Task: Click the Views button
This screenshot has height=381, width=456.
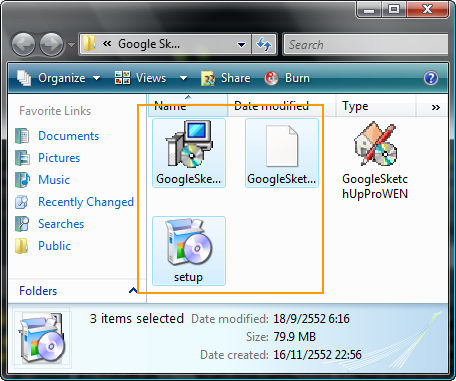Action: coord(140,78)
